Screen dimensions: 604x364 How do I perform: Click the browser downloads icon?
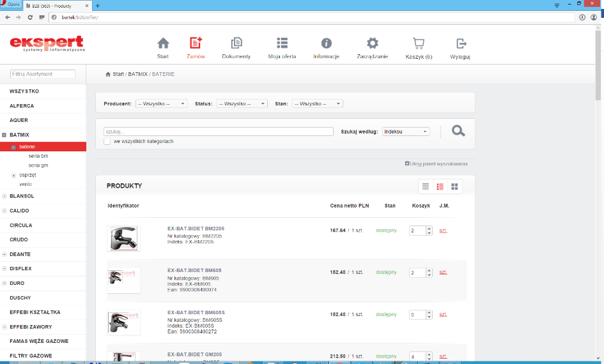(582, 17)
